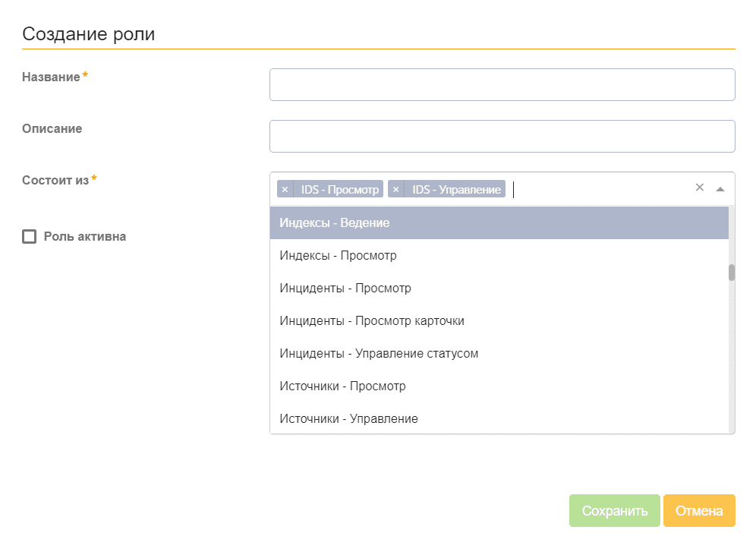Click the dropdown list scrollbar thumb
Image resolution: width=756 pixels, height=533 pixels.
pos(732,273)
